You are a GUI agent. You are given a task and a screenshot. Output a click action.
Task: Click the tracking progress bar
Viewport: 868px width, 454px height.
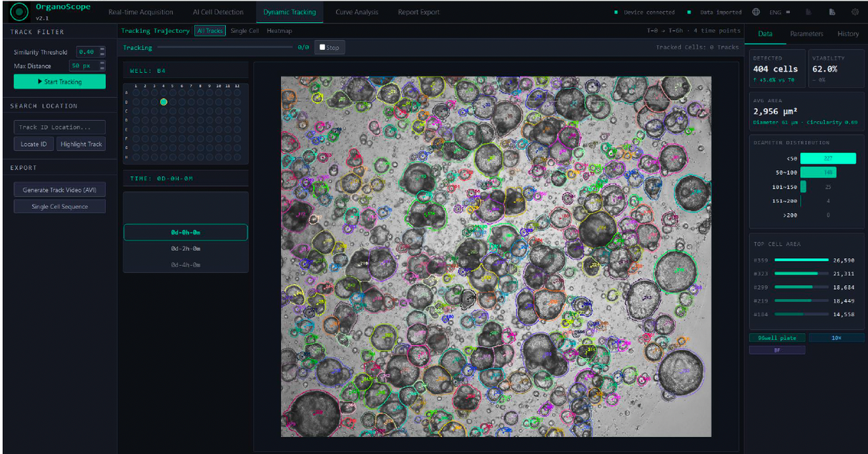point(225,47)
